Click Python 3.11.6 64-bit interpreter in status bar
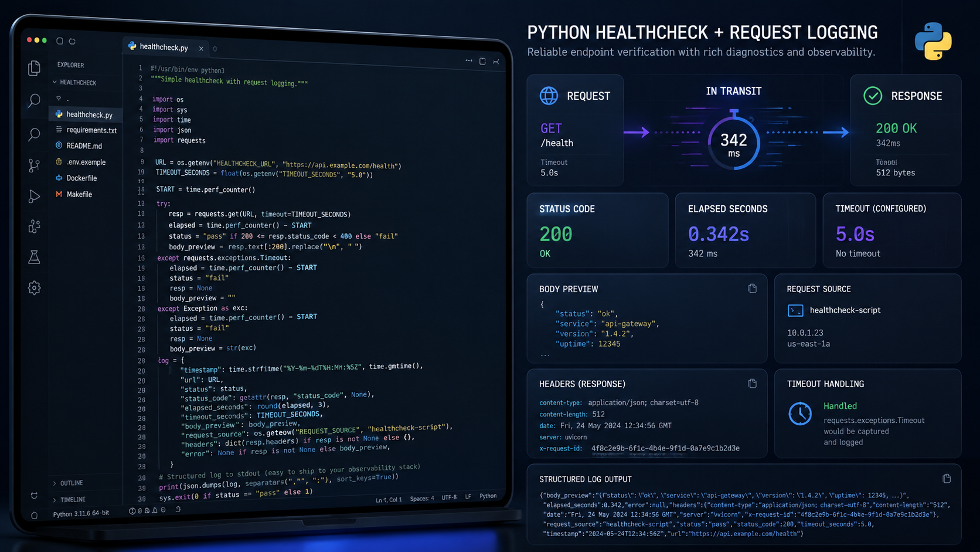The image size is (980, 552). click(x=81, y=513)
